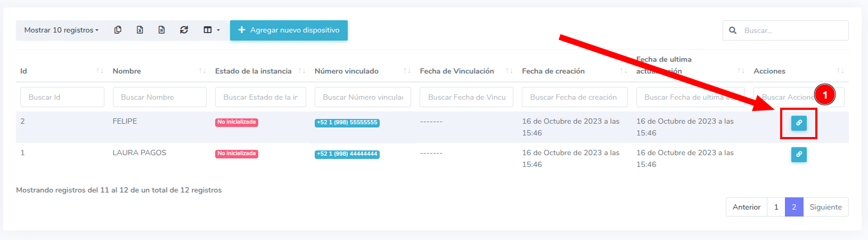Screen dimensions: 868x240
Task: Click the document export icon
Action: tap(161, 30)
